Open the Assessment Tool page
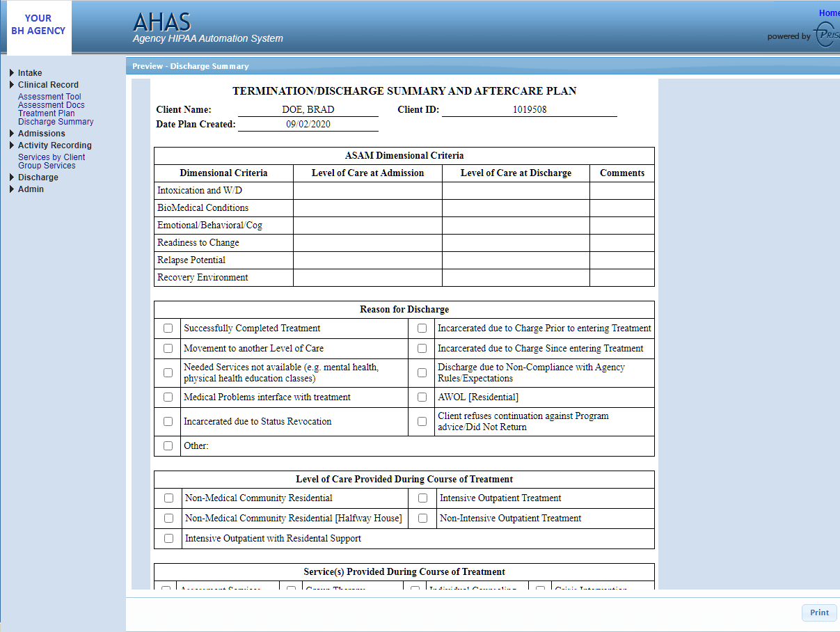 (49, 96)
